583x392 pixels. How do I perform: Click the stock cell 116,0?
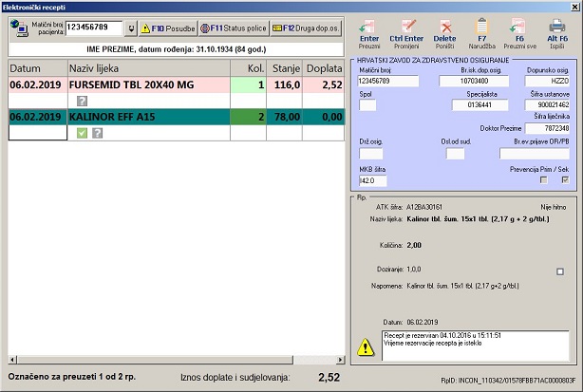pos(285,84)
